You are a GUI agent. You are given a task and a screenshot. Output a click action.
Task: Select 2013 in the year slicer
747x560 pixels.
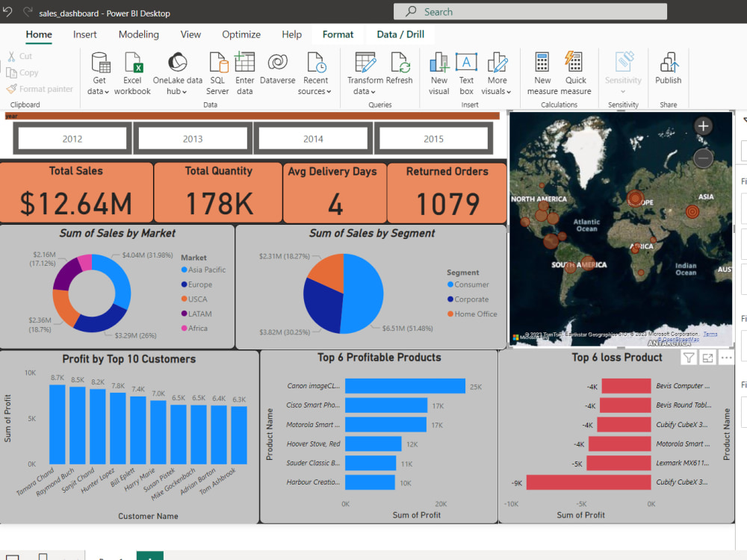(x=192, y=138)
